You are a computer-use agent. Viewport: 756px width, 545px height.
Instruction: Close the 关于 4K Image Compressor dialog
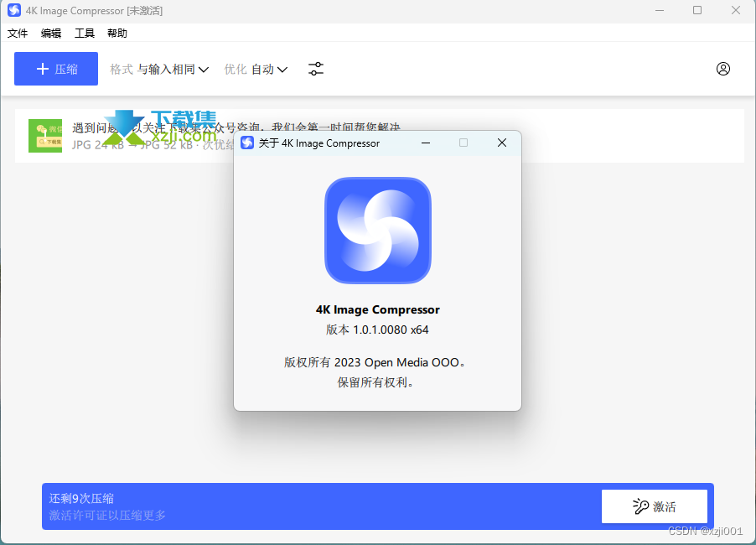coord(502,143)
